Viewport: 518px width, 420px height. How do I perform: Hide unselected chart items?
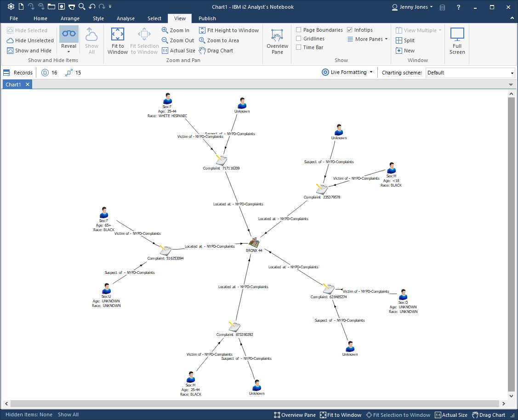coord(30,40)
